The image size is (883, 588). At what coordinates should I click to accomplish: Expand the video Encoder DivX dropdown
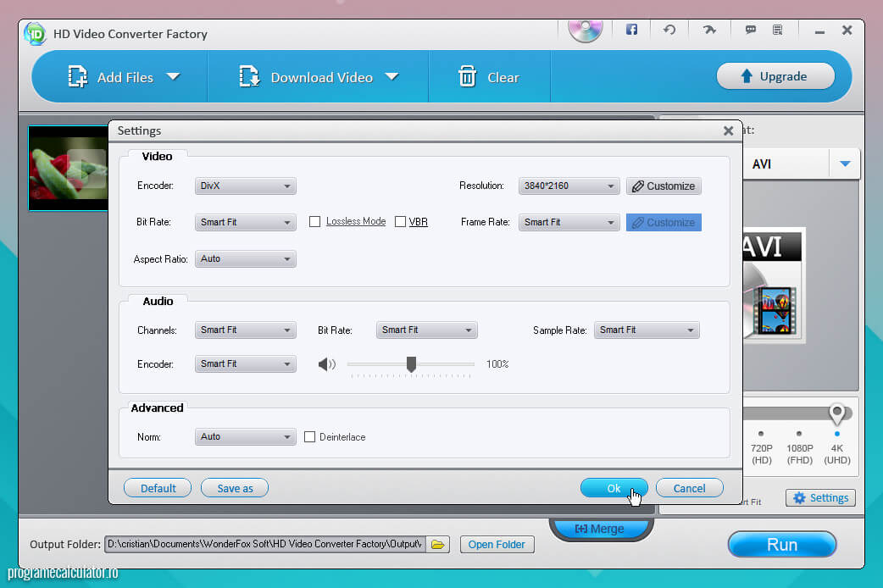(245, 186)
